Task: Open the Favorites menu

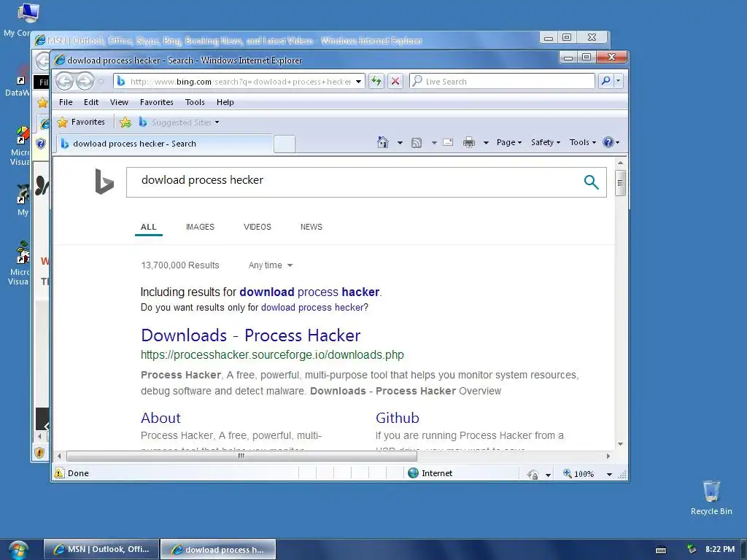Action: 157,102
